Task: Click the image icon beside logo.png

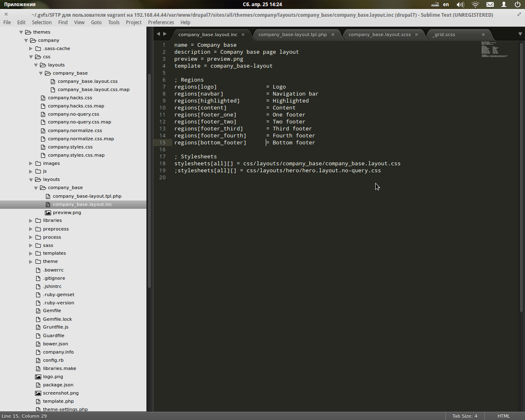Action: click(x=38, y=377)
